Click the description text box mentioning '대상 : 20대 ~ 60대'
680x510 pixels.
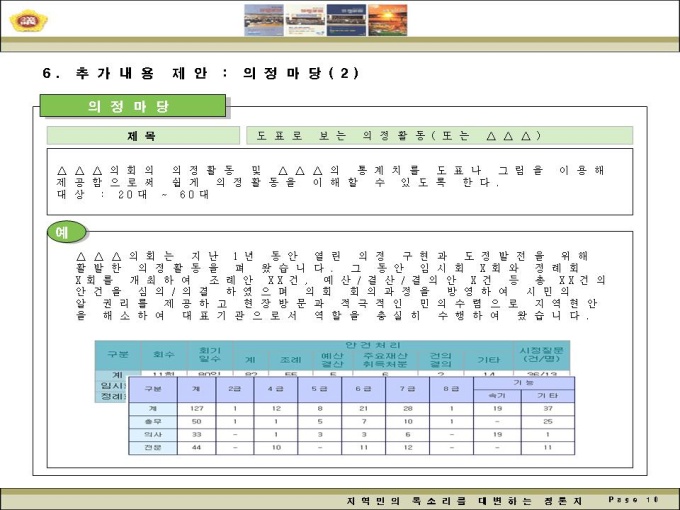click(338, 182)
